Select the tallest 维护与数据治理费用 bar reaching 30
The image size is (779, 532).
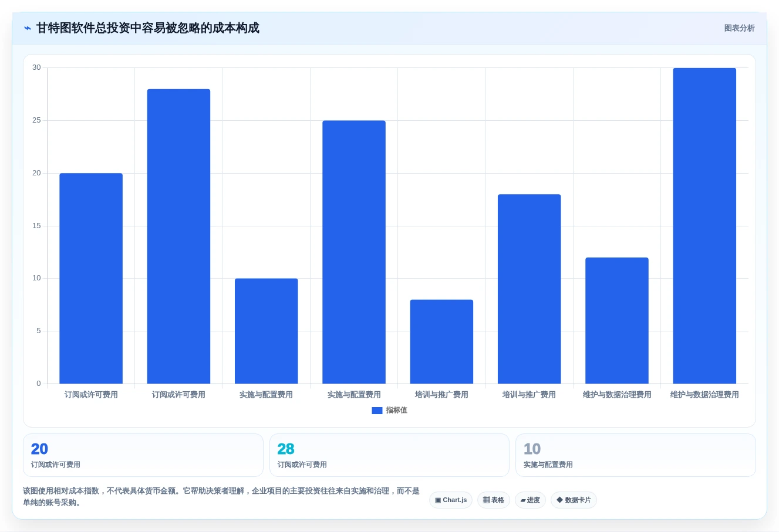704,226
